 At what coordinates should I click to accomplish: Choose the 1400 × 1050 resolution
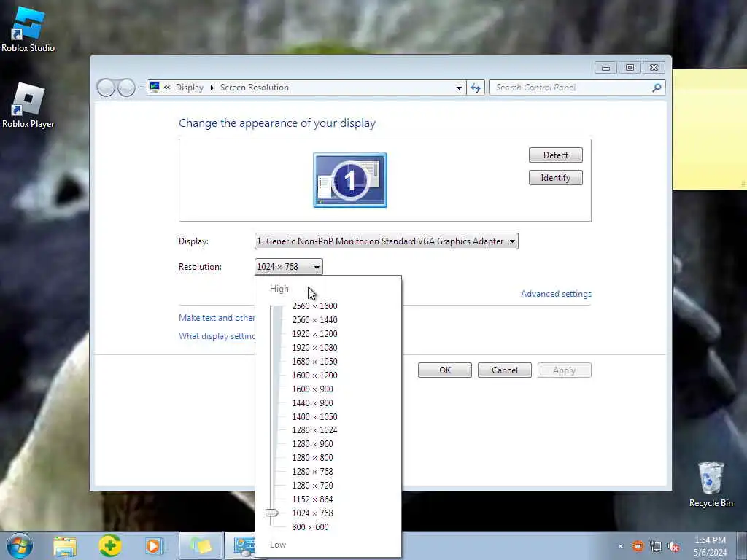coord(314,416)
